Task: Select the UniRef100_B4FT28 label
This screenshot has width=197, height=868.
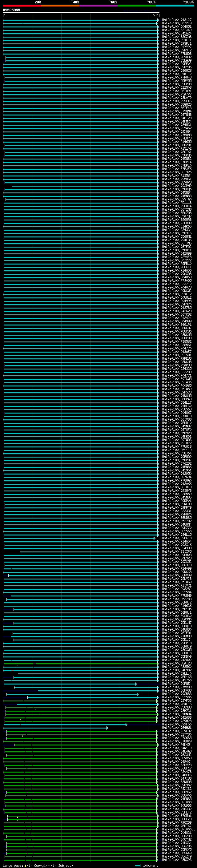Action: [177, 118]
